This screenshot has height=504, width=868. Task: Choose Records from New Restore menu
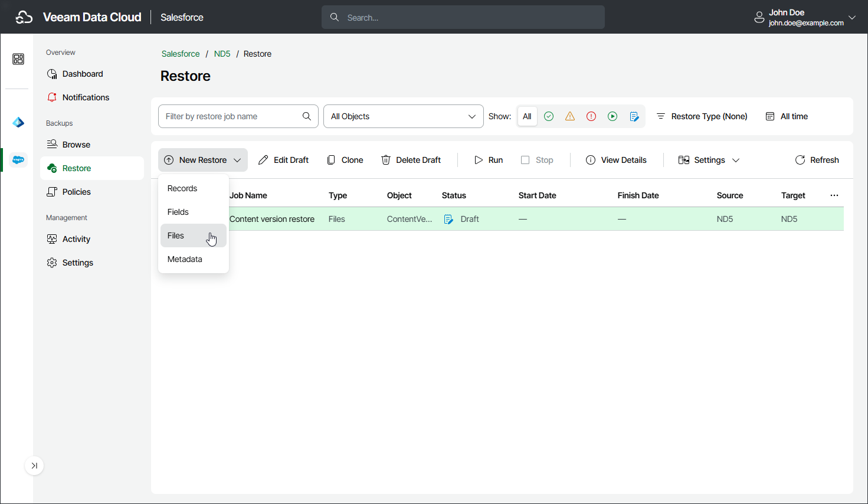click(194, 188)
